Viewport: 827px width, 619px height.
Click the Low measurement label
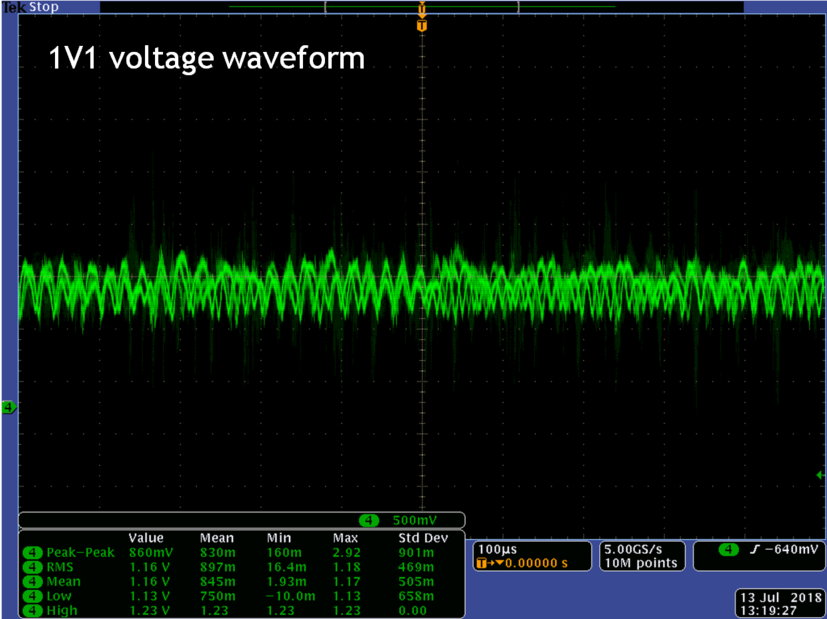click(x=59, y=596)
